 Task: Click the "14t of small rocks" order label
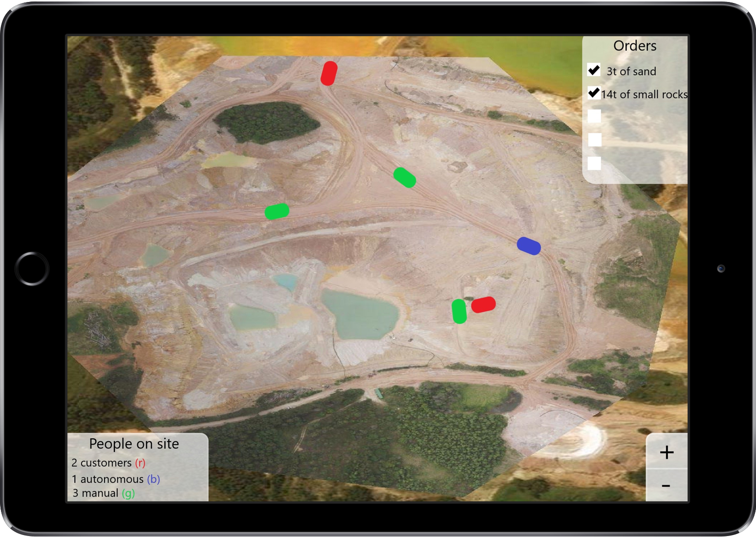[x=644, y=94]
